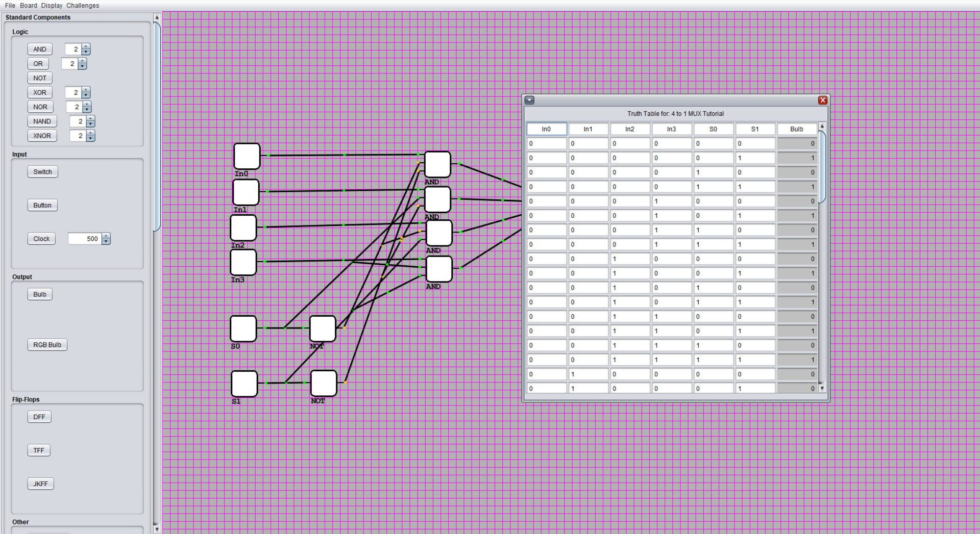Click the In1 input component
980x534 pixels.
[246, 192]
